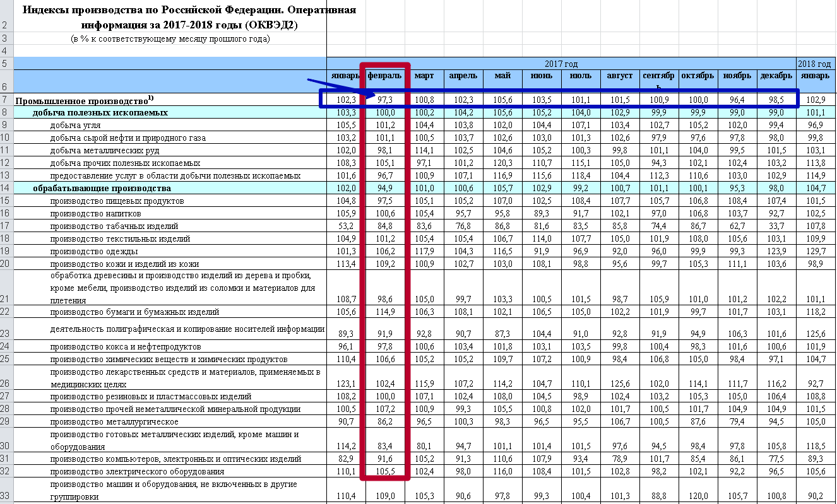Click 'производство текстильных изделий' row label
Screen dimensions: 837x504
(x=120, y=238)
